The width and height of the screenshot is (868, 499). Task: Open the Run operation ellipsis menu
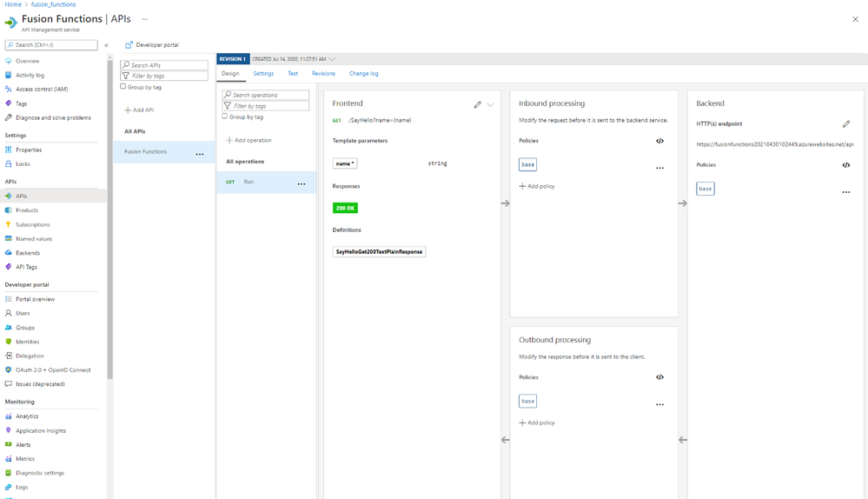(301, 184)
